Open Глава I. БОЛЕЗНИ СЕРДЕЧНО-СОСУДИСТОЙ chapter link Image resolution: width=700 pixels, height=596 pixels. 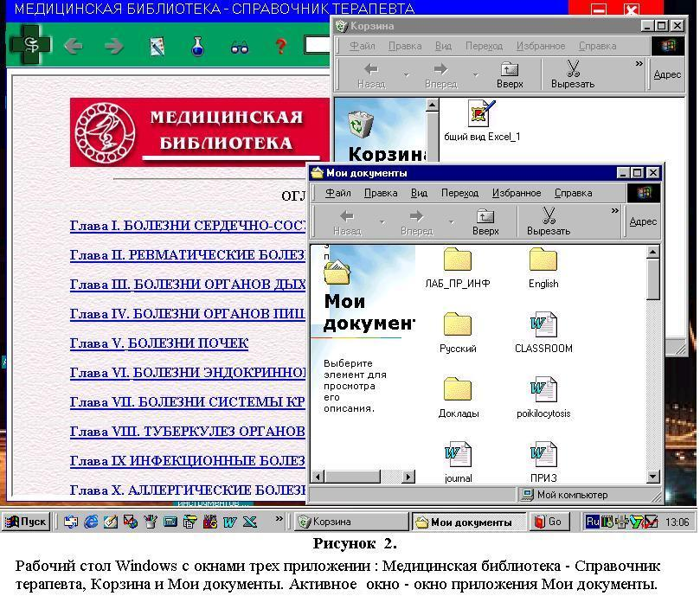click(188, 226)
